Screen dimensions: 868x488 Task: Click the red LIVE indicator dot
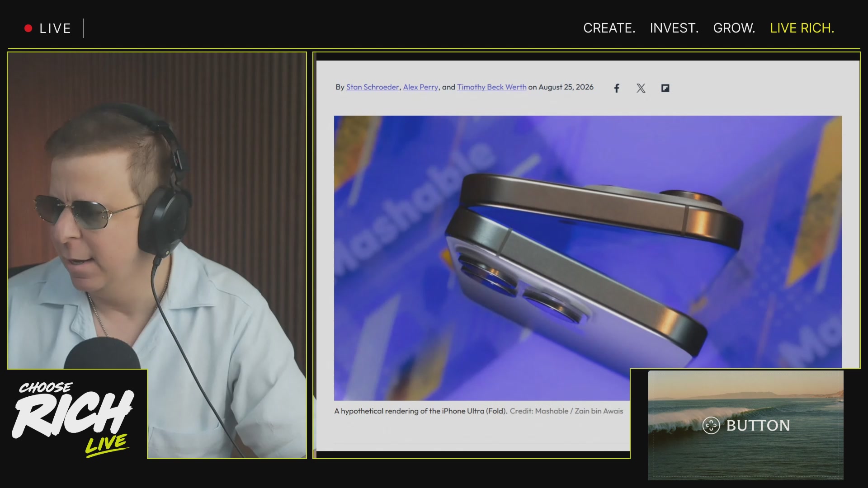coord(28,28)
